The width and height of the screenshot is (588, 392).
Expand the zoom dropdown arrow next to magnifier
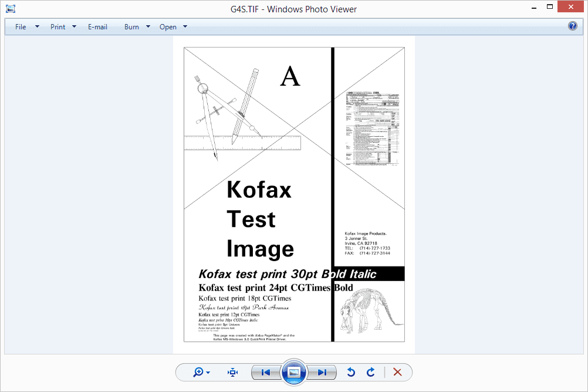(x=208, y=373)
